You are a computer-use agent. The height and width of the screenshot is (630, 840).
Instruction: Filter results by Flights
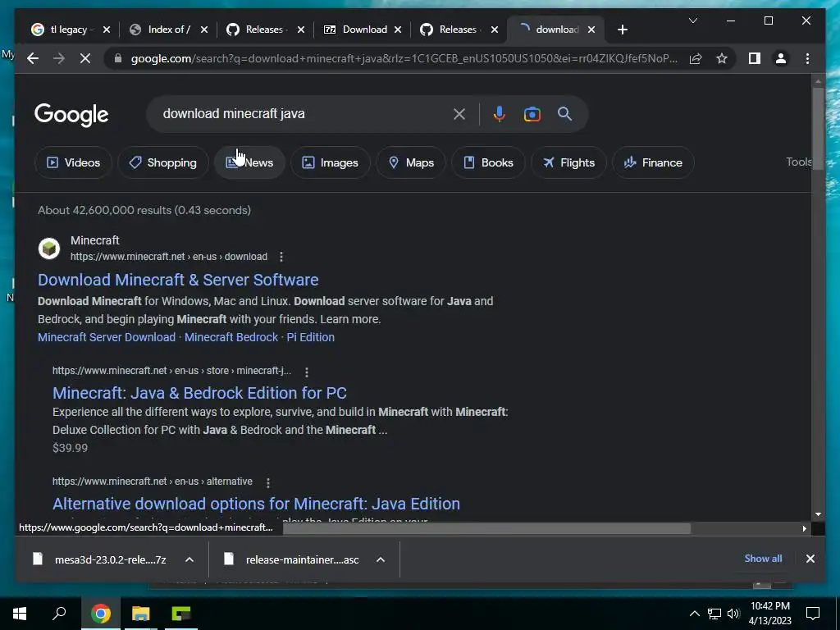(569, 162)
